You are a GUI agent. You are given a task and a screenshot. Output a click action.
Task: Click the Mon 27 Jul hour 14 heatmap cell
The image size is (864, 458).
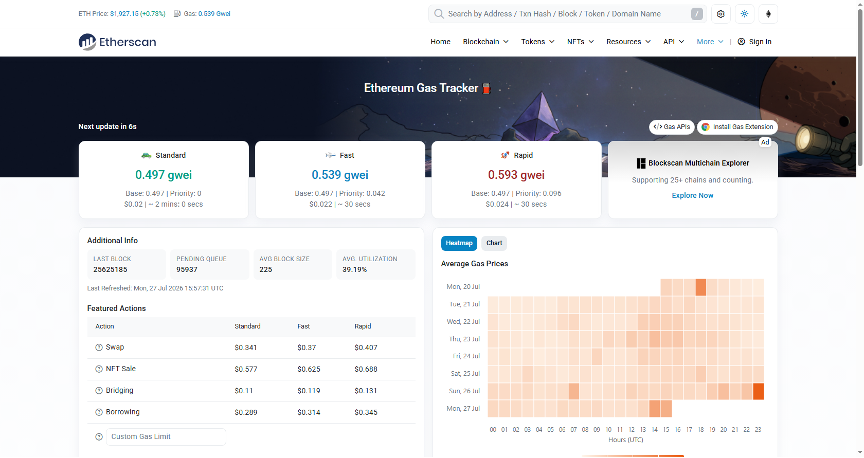[655, 409]
